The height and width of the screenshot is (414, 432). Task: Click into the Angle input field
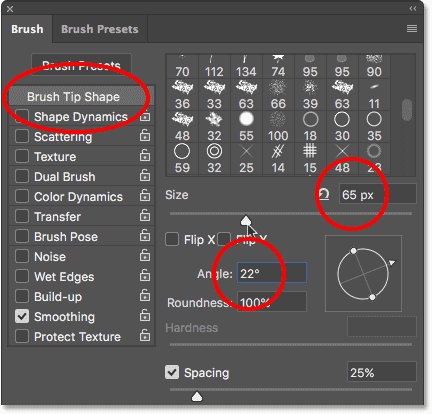pos(272,273)
